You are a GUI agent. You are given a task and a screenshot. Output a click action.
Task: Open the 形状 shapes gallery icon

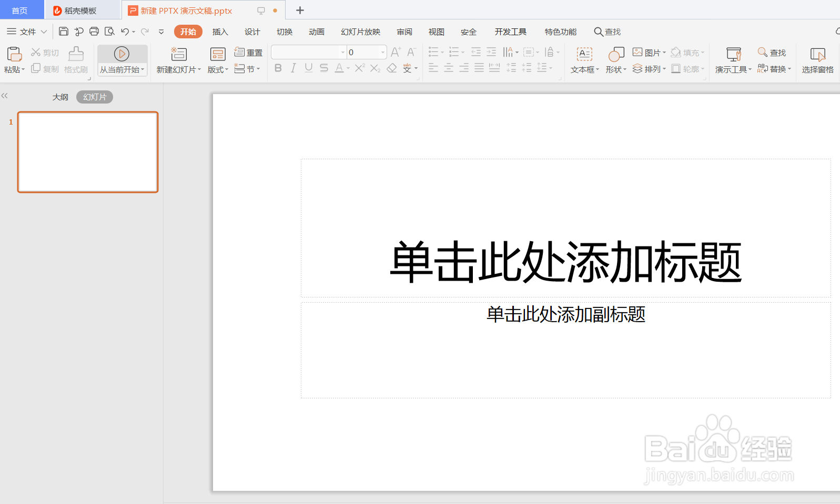click(616, 54)
